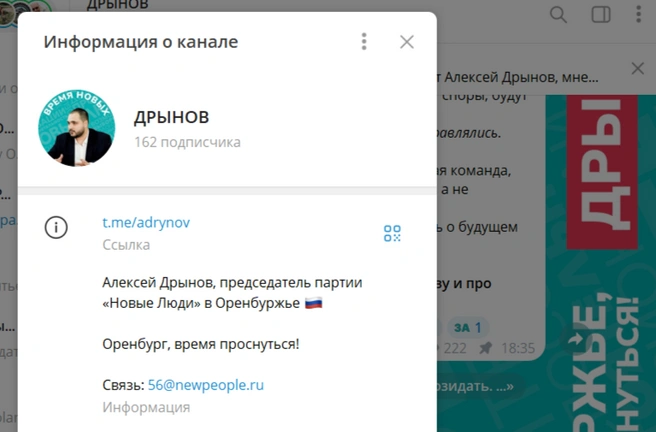Show the channel QR code
Image resolution: width=656 pixels, height=432 pixels.
pos(392,233)
